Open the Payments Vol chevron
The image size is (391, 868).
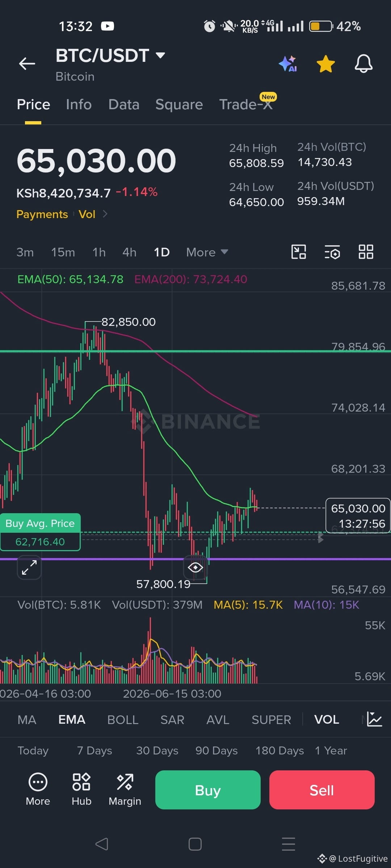point(105,214)
